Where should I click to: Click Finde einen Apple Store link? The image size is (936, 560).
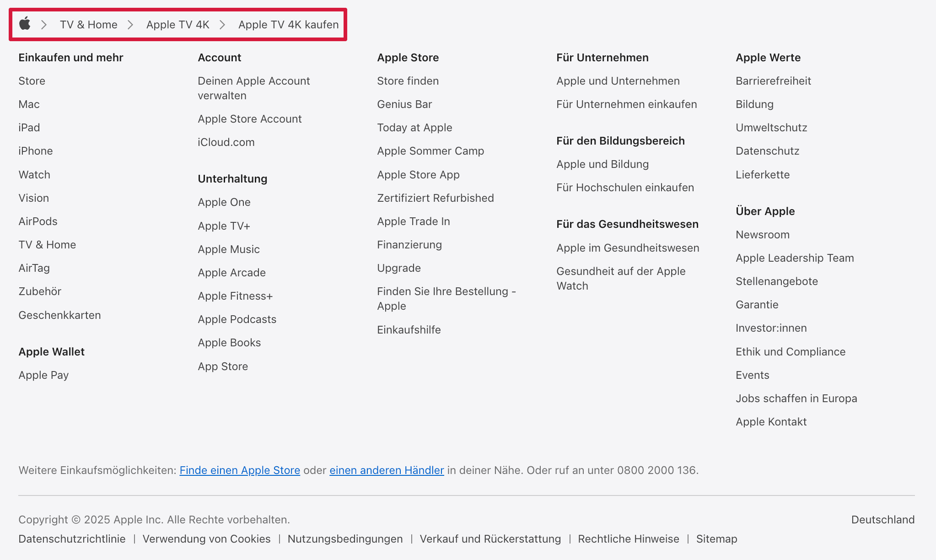[x=240, y=470]
